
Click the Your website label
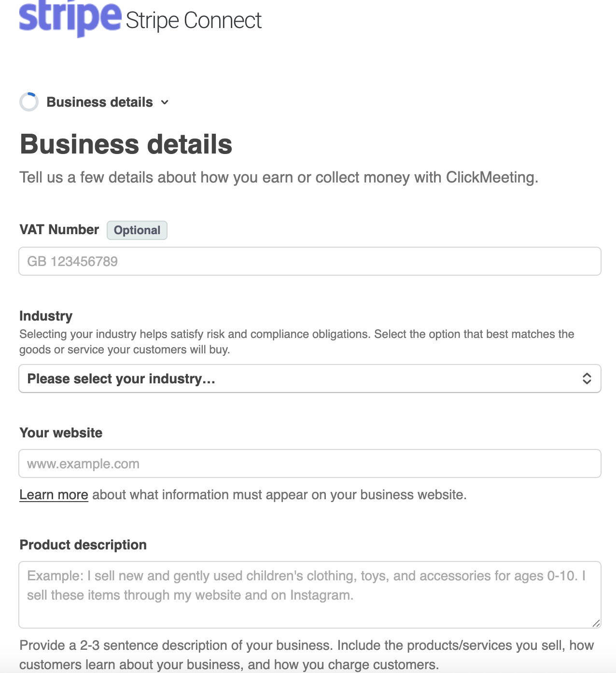(x=61, y=433)
